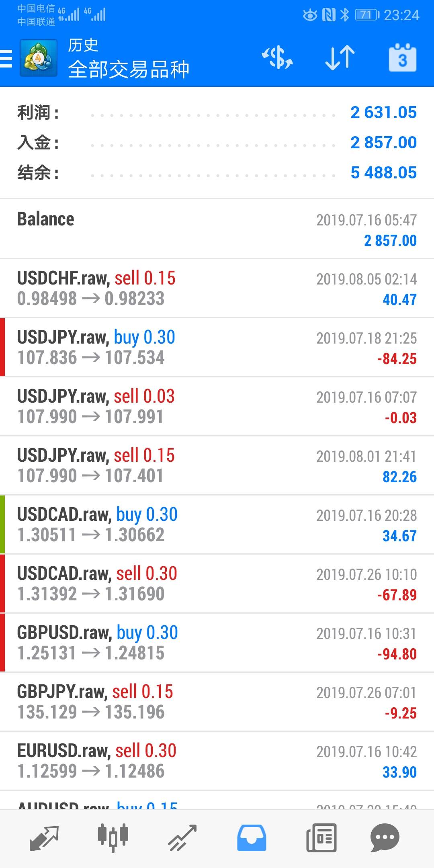Image resolution: width=434 pixels, height=868 pixels.
Task: Switch to the Trade tab trend icon
Action: [182, 838]
